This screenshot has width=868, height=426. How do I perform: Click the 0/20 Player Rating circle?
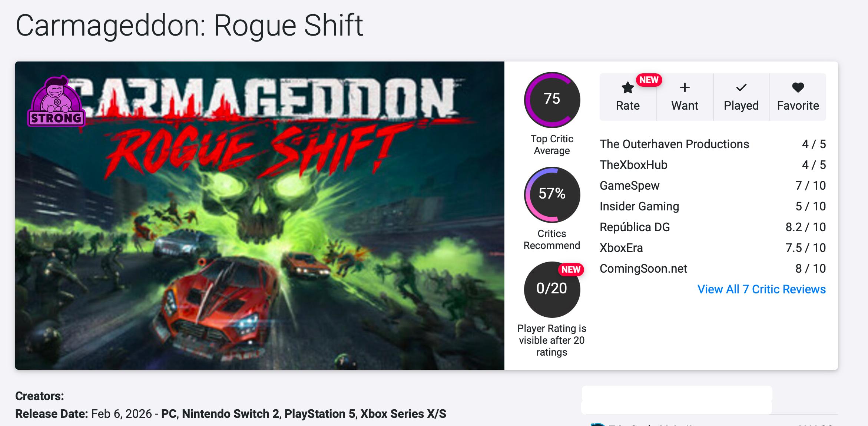coord(552,289)
